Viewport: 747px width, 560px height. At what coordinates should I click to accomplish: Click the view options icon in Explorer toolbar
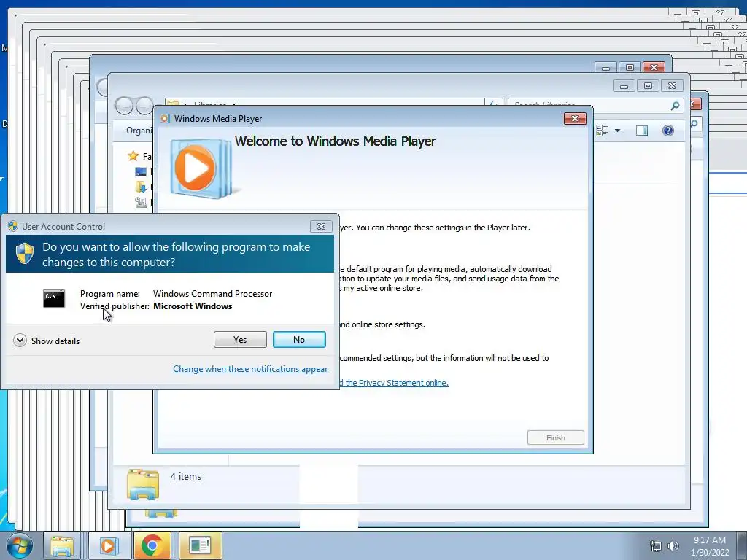coord(602,131)
